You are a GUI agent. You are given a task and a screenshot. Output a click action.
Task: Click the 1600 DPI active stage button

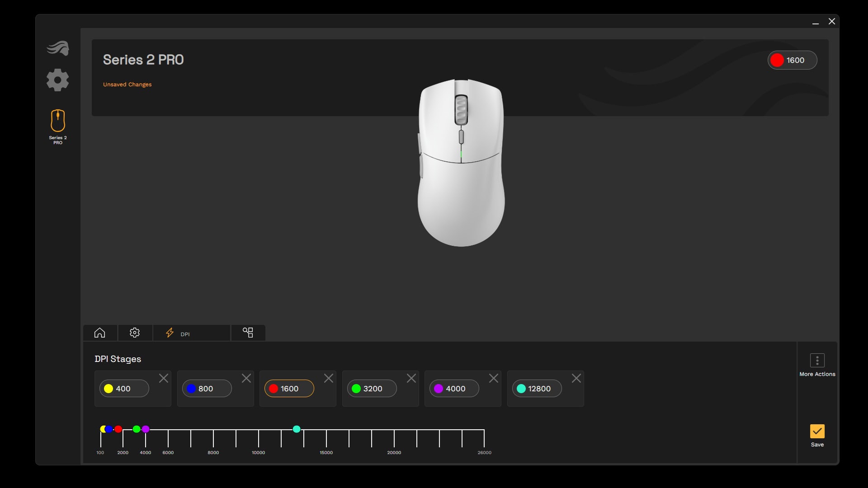point(289,389)
